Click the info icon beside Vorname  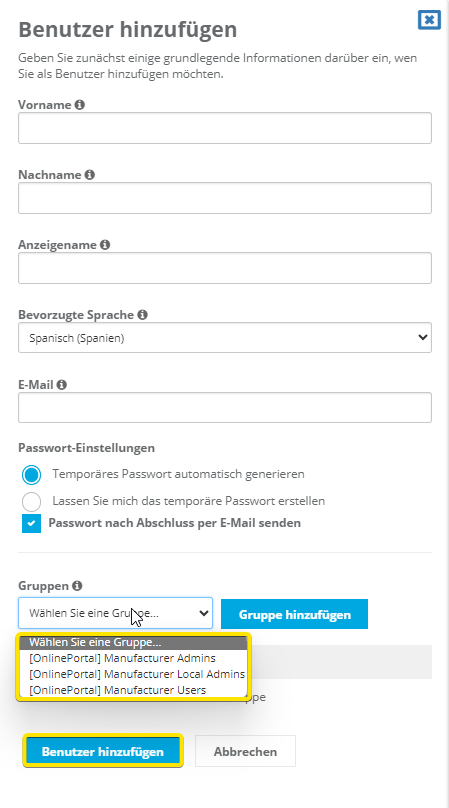79,105
